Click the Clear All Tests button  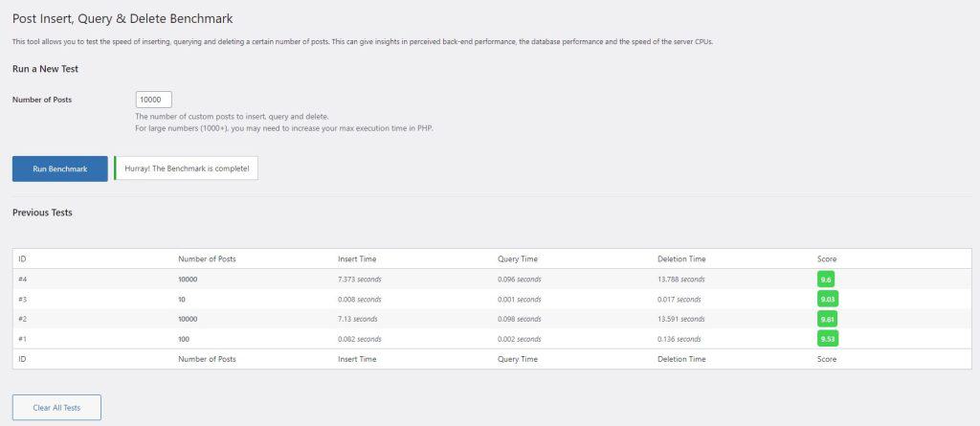click(x=56, y=407)
